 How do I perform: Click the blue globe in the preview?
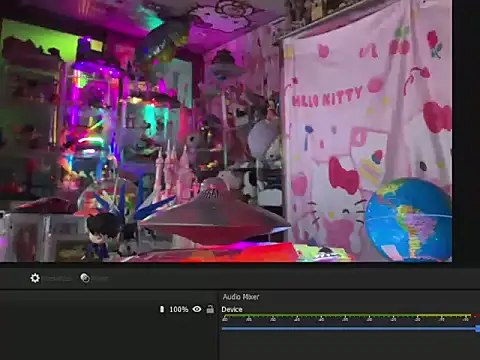(408, 220)
